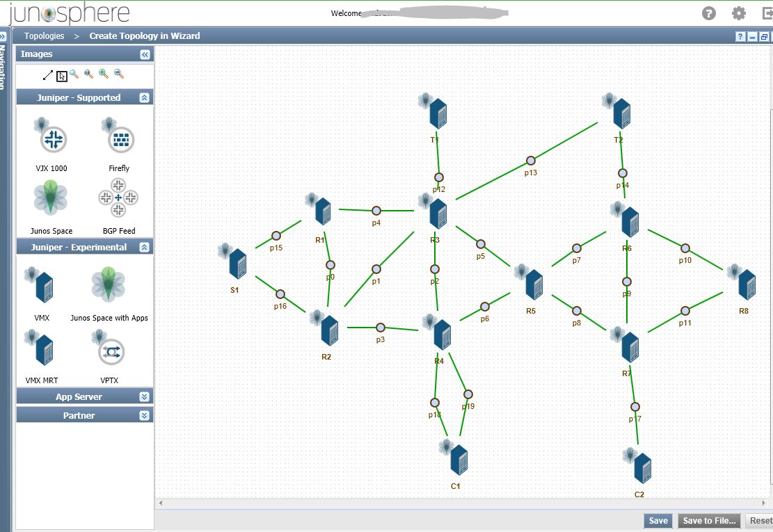Click the zoom out magnifier icon
The image size is (773, 532).
(x=119, y=74)
